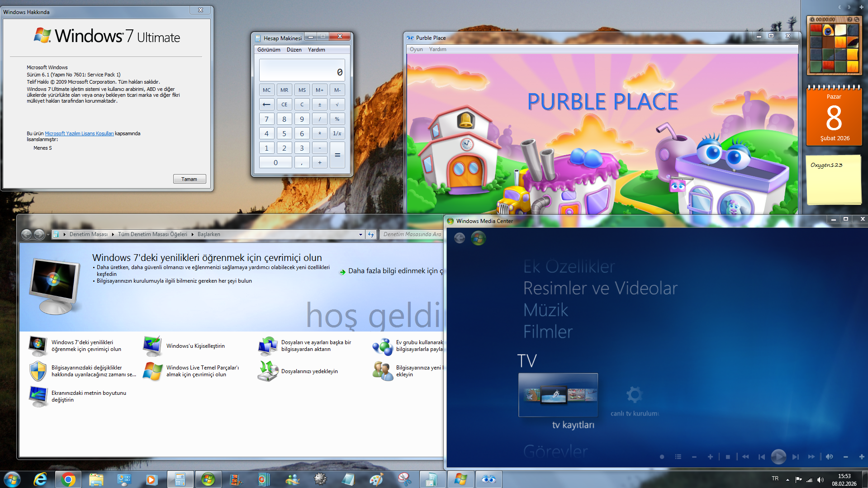Click Fast Forward in Media Center controls
Viewport: 868px width, 488px height.
click(x=811, y=457)
